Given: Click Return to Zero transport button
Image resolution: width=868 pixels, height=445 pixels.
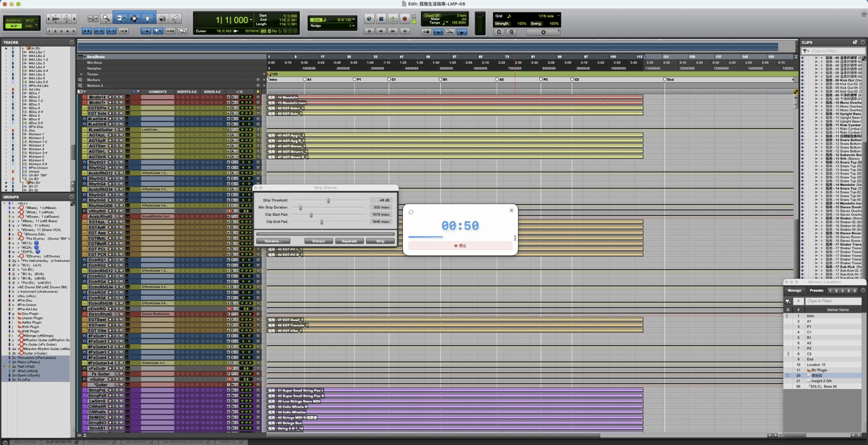Looking at the screenshot, I should (x=370, y=31).
